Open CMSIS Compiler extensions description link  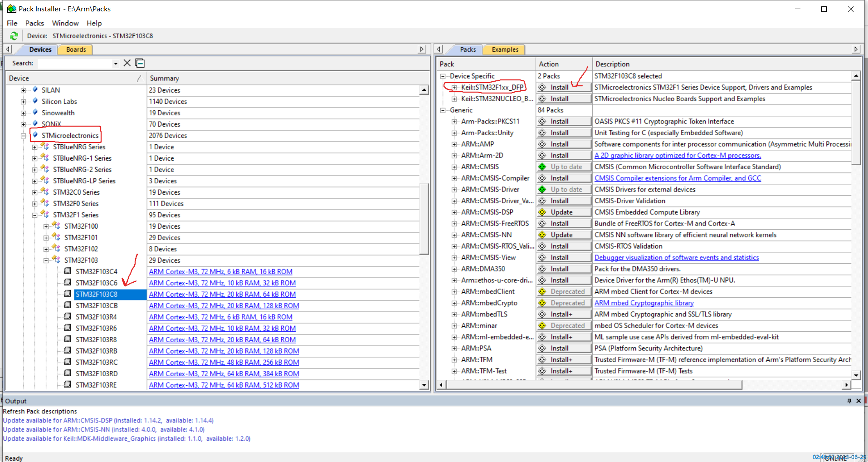tap(678, 178)
